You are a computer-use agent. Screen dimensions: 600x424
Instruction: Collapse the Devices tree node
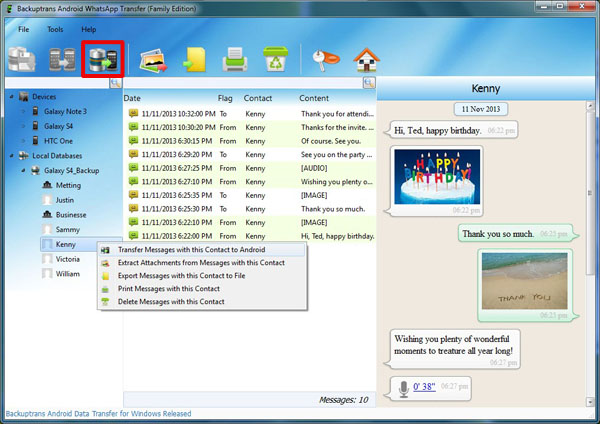pos(11,97)
